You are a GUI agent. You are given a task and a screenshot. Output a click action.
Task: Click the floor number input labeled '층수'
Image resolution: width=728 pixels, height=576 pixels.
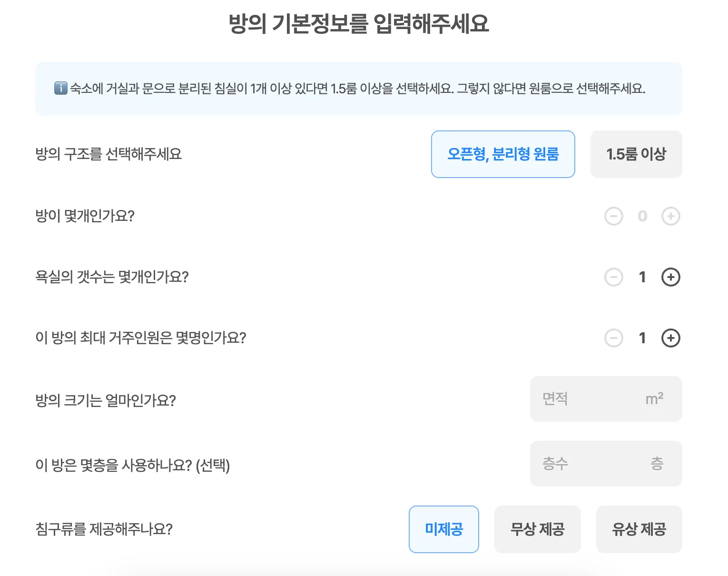point(580,464)
